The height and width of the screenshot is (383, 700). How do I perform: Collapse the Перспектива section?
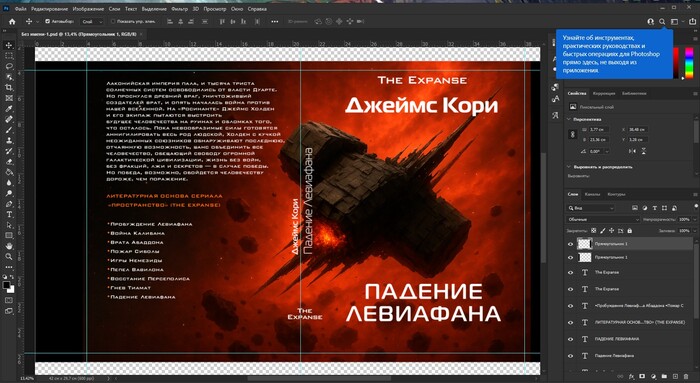point(569,120)
